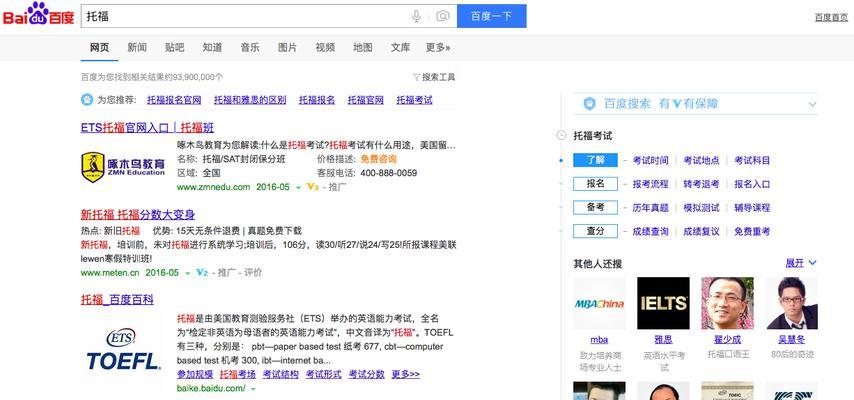Switch to the 新闻 tab
854x400 pixels.
[x=137, y=48]
